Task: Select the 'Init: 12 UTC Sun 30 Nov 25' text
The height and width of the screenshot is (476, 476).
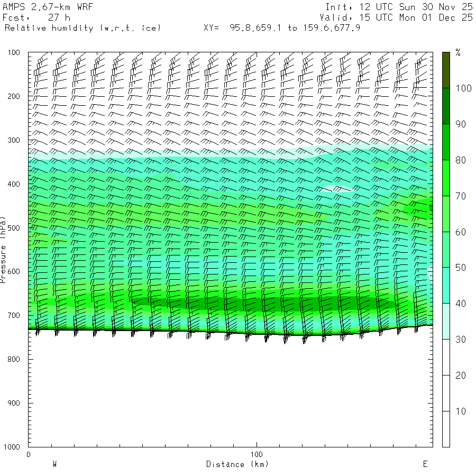Action: (x=399, y=7)
